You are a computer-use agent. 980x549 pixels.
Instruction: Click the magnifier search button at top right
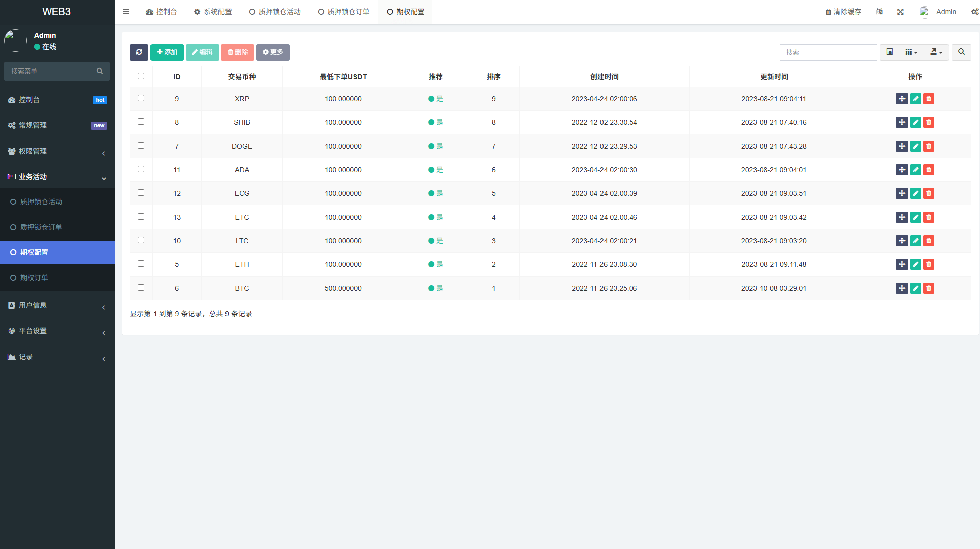(961, 52)
